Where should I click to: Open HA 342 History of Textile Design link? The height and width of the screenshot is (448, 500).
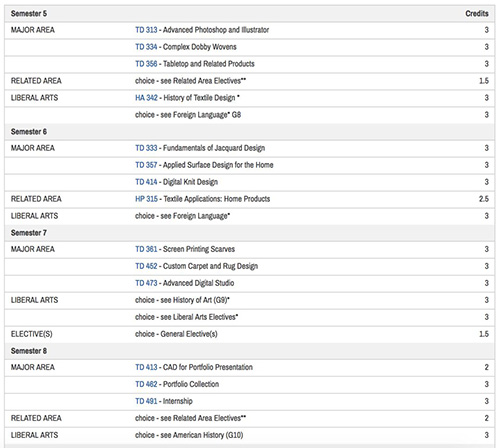click(146, 98)
